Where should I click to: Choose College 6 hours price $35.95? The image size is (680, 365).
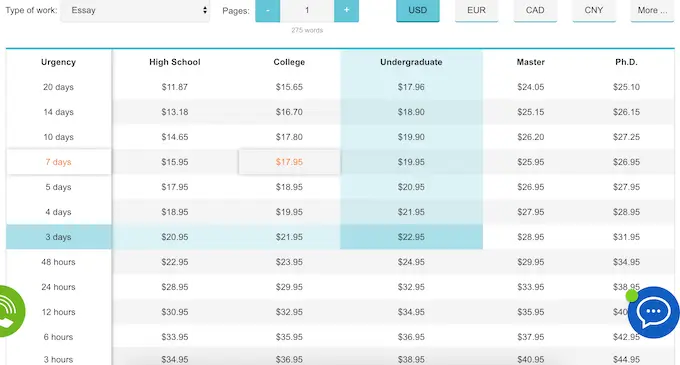click(289, 337)
